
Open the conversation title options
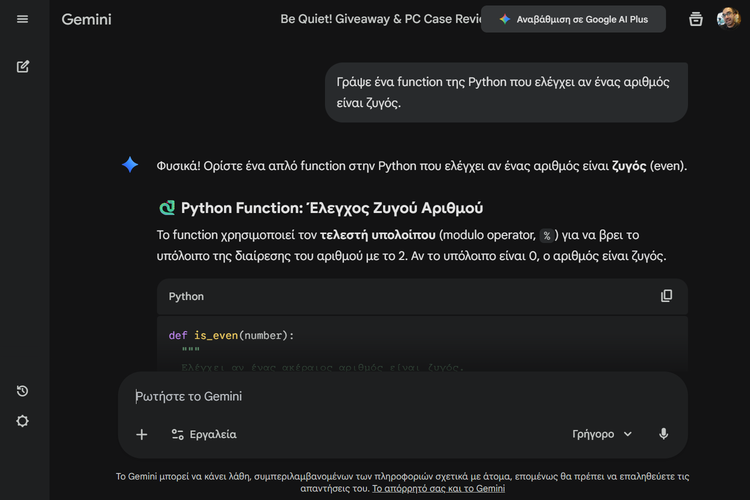(380, 19)
